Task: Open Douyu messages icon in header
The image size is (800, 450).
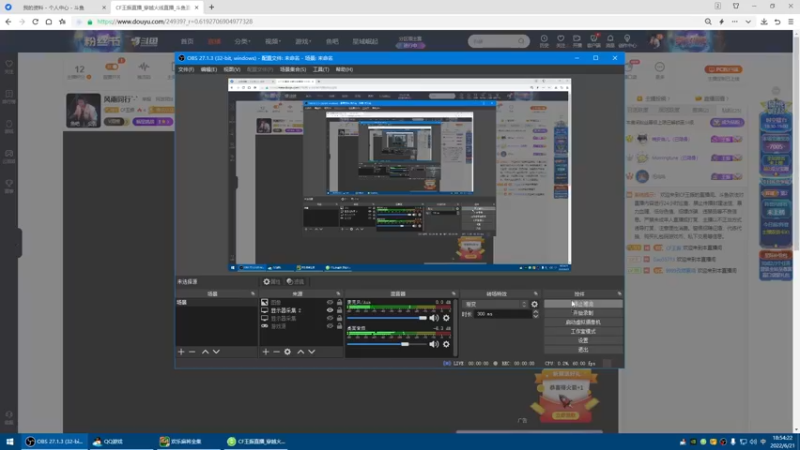Action: coord(610,41)
